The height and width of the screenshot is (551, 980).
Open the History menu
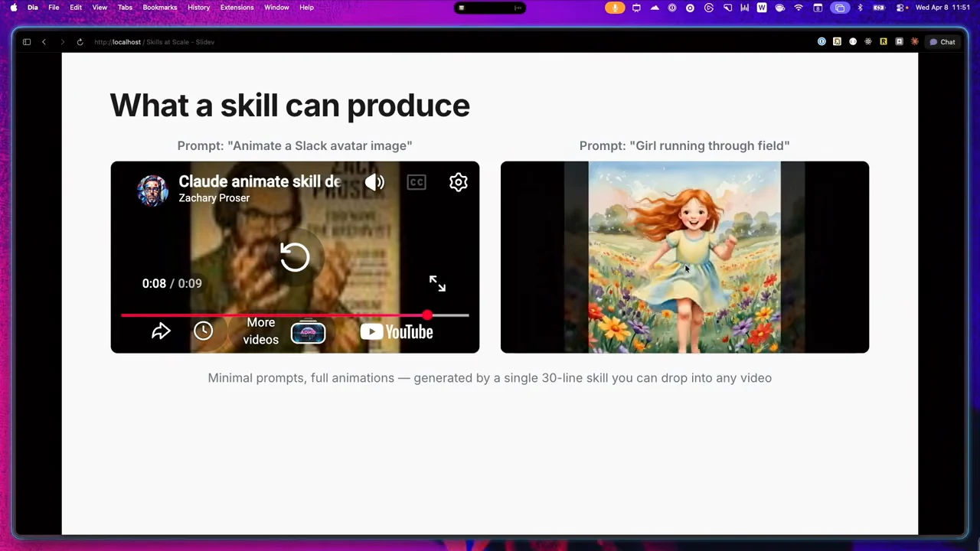(x=198, y=8)
